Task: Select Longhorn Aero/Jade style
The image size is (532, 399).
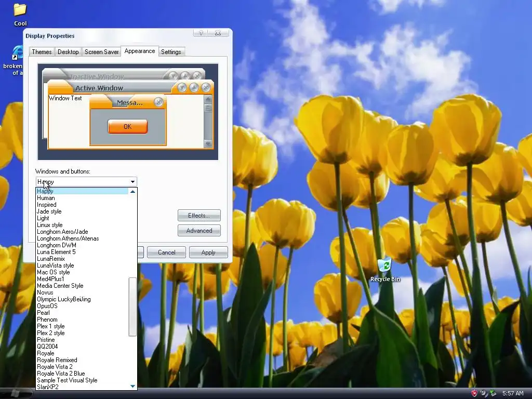Action: coord(82,232)
